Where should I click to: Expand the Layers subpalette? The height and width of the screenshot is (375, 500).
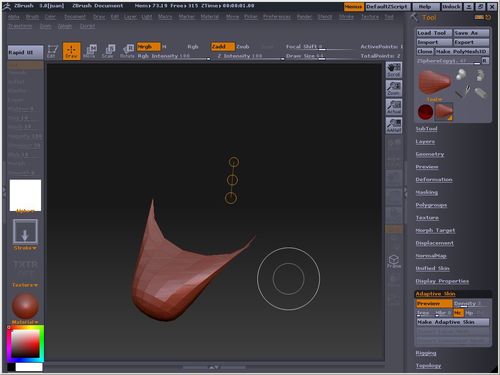(x=425, y=141)
